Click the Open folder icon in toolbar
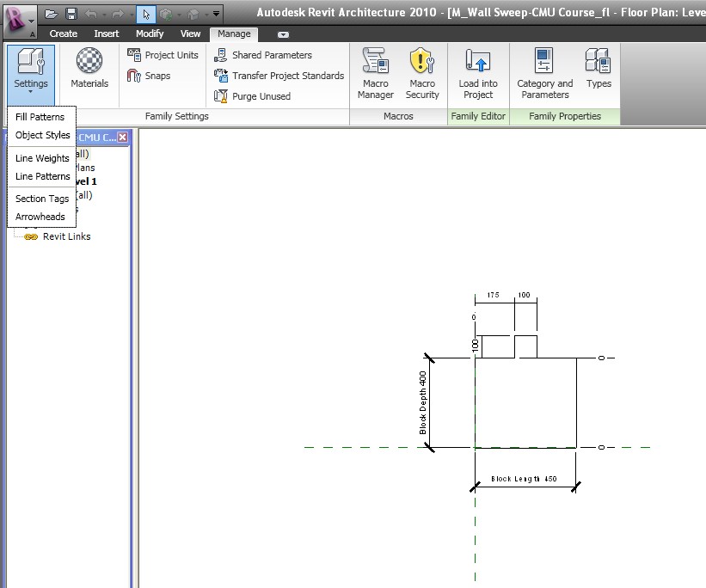 click(52, 14)
